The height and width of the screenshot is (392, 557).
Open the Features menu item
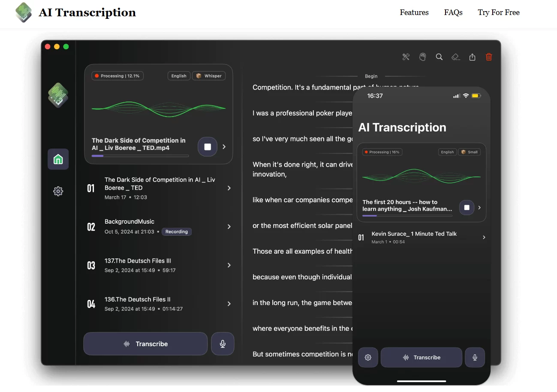(x=414, y=12)
